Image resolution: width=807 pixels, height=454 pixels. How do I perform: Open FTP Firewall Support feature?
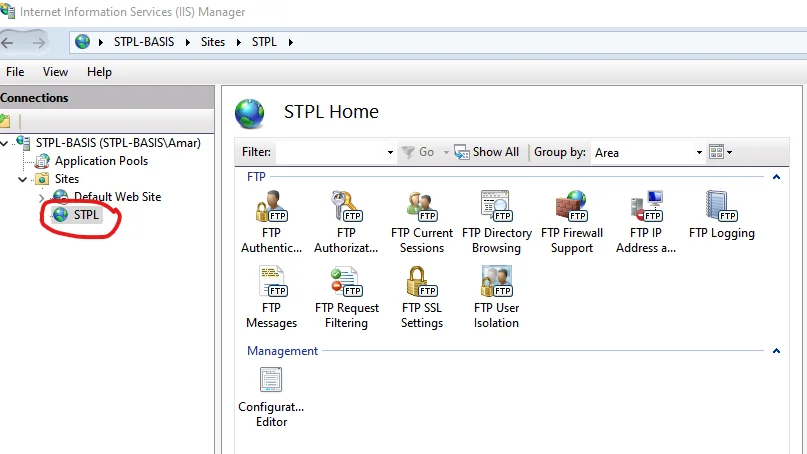tap(572, 222)
